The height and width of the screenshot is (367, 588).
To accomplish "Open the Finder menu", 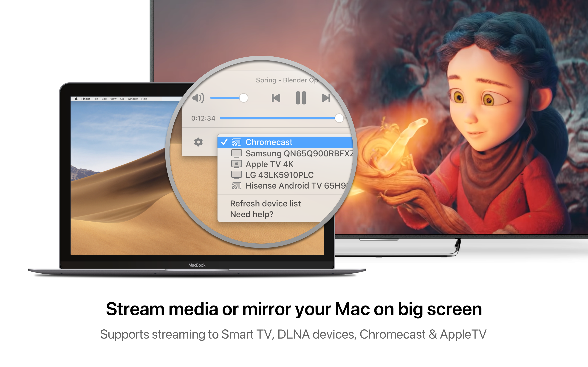I will pos(85,99).
